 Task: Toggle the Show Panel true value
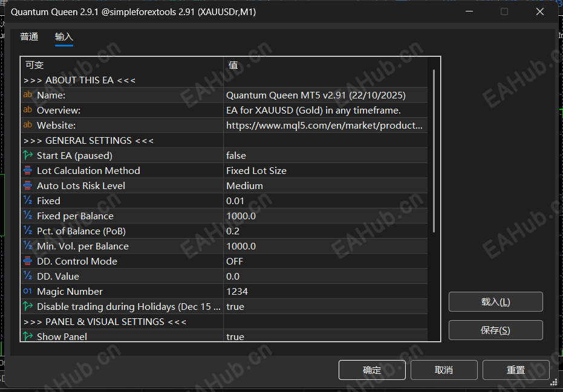click(325, 336)
